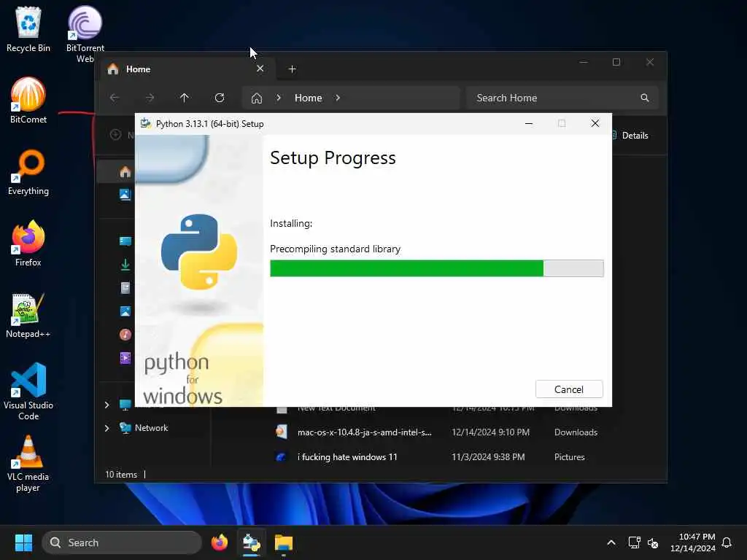Open the notifications bell icon
This screenshot has height=560, width=747.
[727, 542]
